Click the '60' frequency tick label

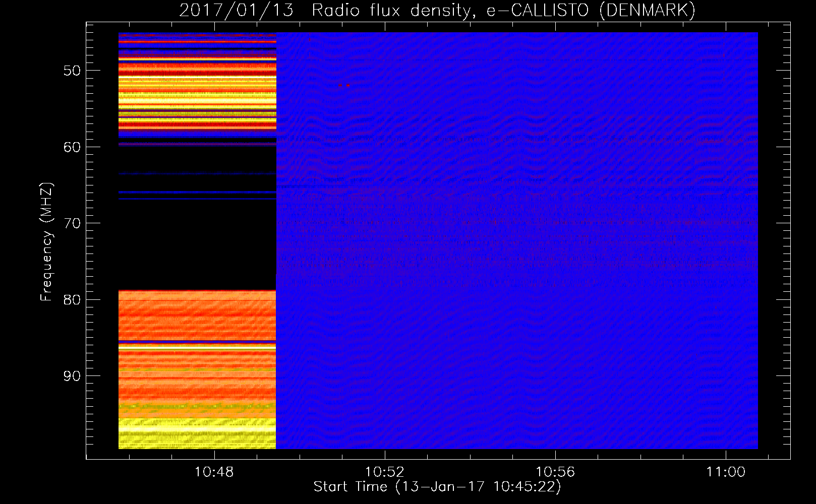[x=72, y=147]
